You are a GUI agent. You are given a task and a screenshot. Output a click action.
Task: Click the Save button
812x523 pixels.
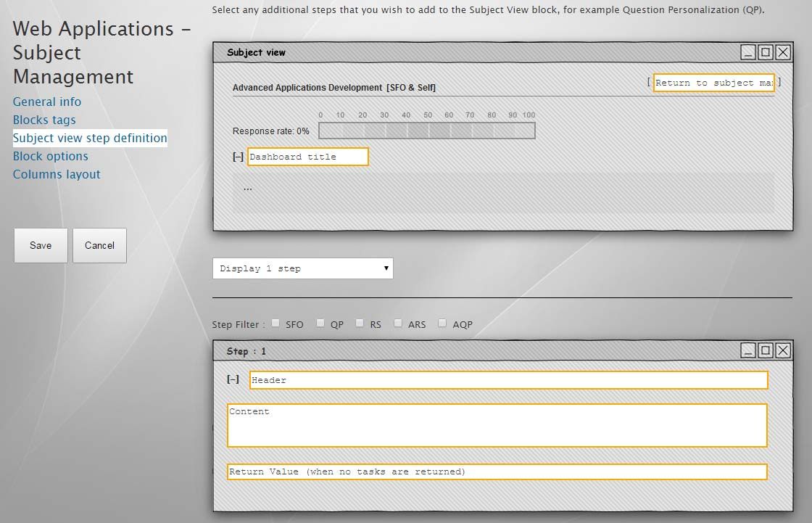coord(41,246)
